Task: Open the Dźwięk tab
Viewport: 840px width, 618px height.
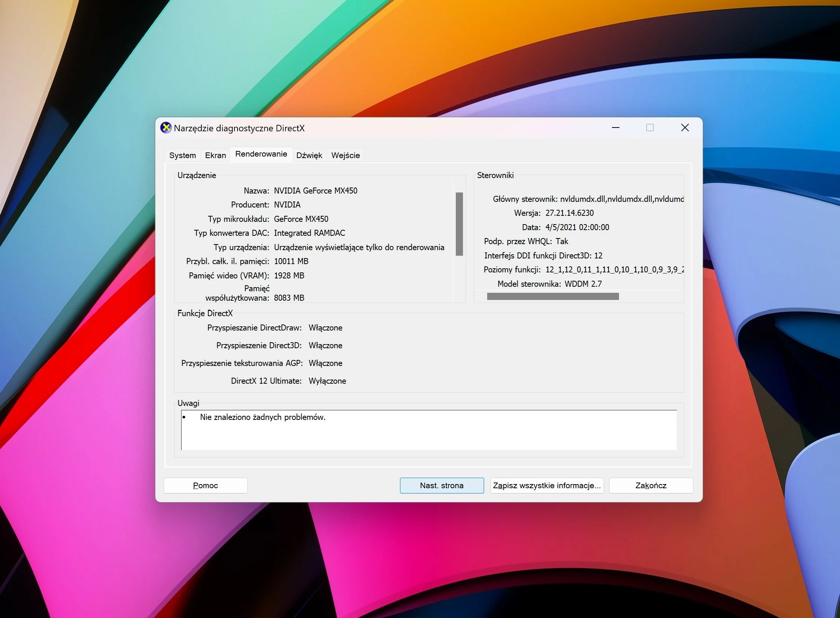Action: pyautogui.click(x=309, y=155)
